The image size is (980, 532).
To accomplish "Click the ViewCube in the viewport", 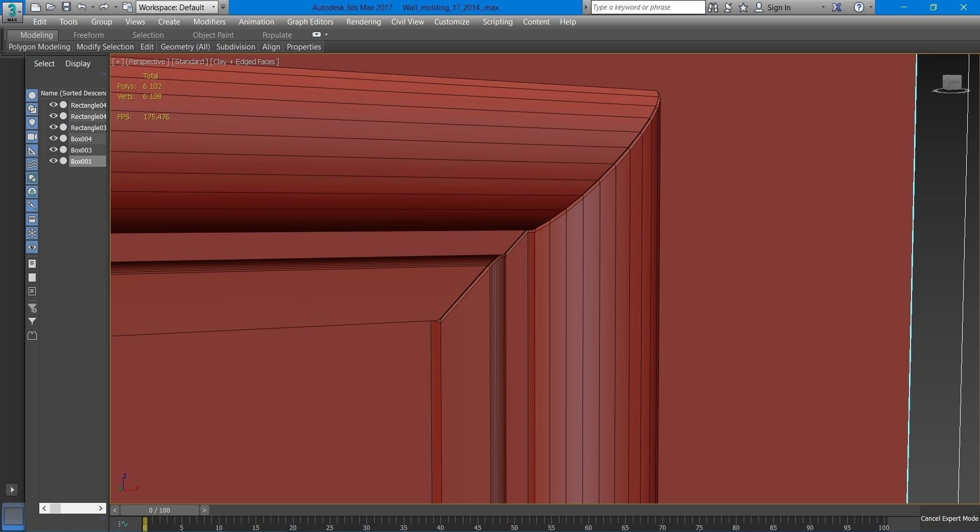I will click(951, 83).
